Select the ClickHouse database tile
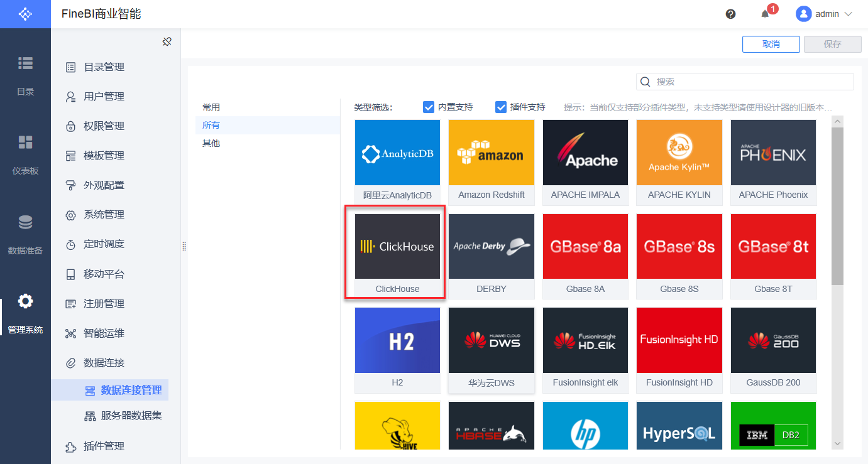Screen dimensions: 868x464 coord(397,256)
